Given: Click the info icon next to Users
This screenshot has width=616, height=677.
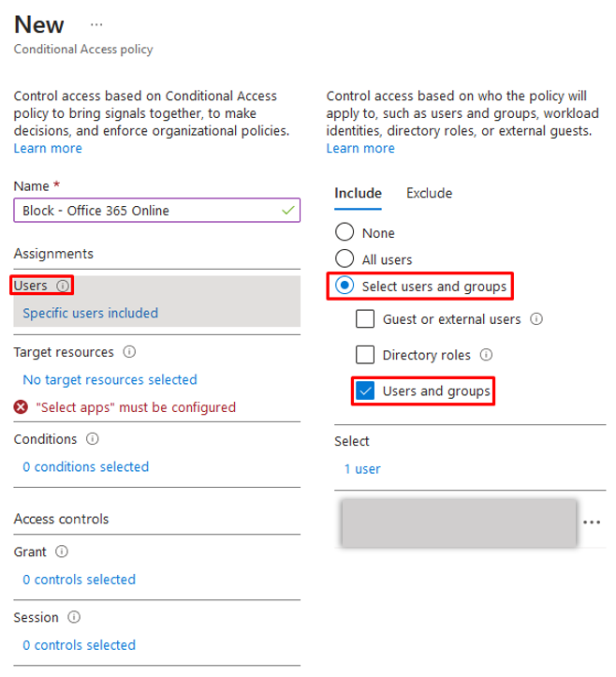Looking at the screenshot, I should click(x=63, y=286).
